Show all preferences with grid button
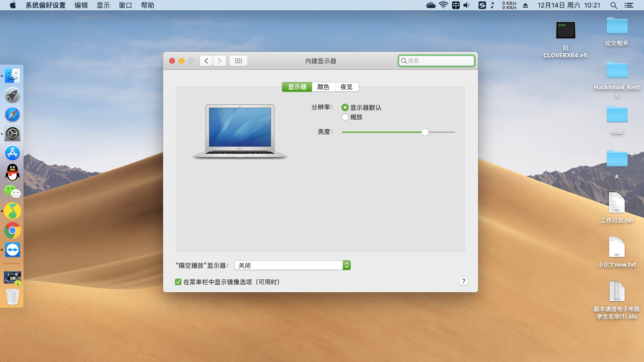Image resolution: width=644 pixels, height=362 pixels. [x=239, y=61]
